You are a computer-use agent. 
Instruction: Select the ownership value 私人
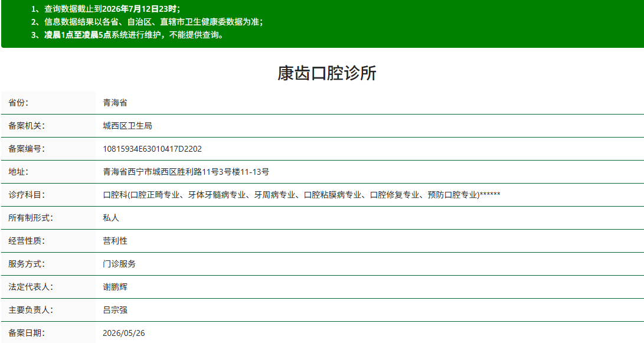(111, 218)
